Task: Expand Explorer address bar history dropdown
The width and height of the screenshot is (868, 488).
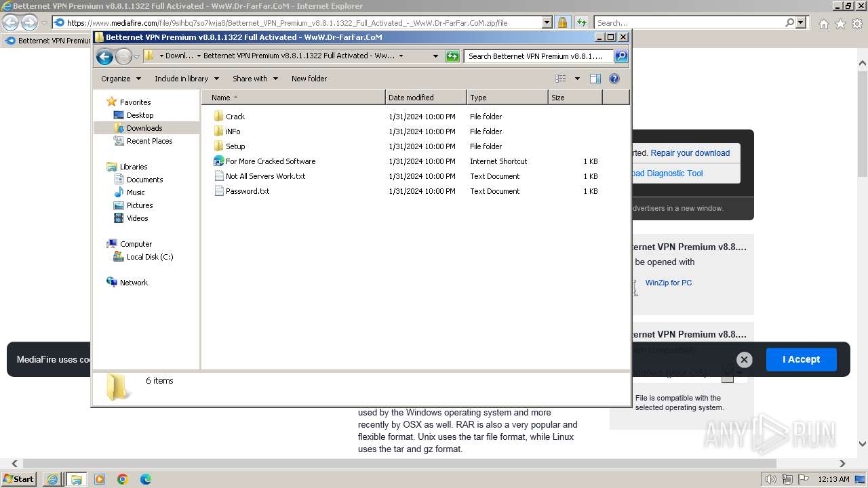Action: point(435,56)
